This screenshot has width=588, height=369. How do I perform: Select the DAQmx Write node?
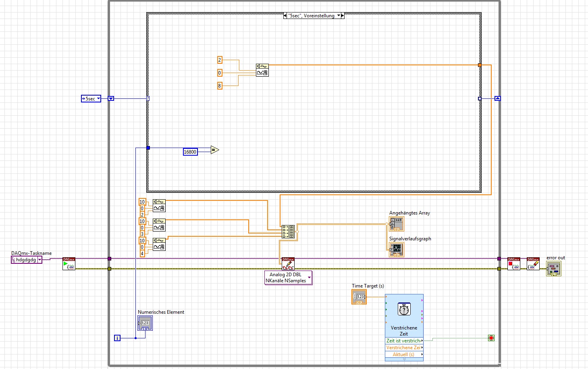(x=288, y=264)
